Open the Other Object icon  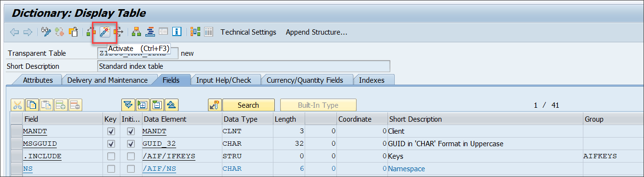[x=73, y=32]
